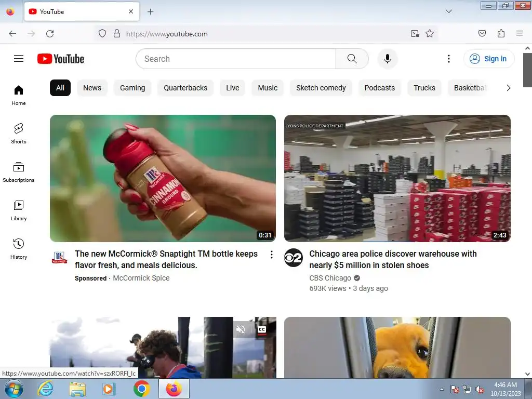Click in the YouTube Search field
532x399 pixels.
tap(236, 59)
